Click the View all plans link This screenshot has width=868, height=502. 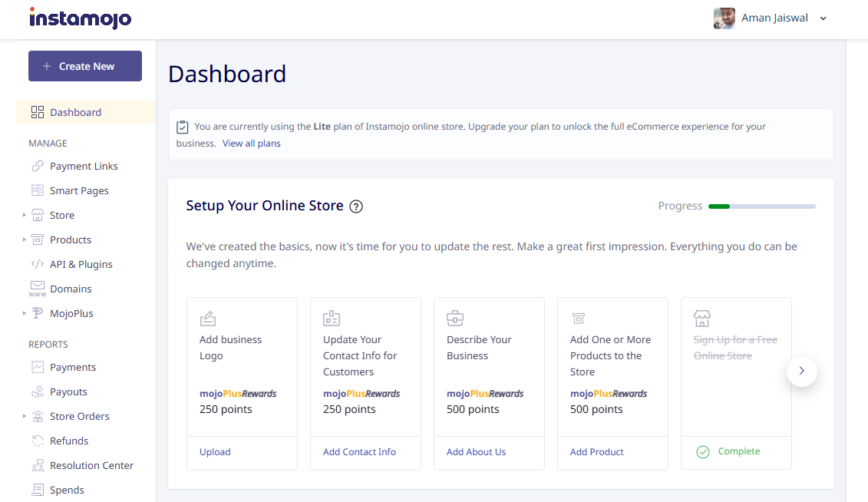[251, 144]
